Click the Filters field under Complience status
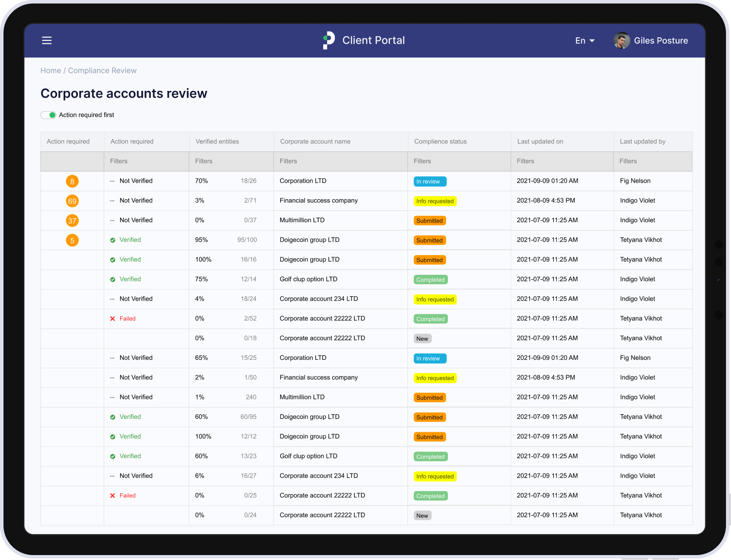The image size is (731, 560). click(x=459, y=161)
